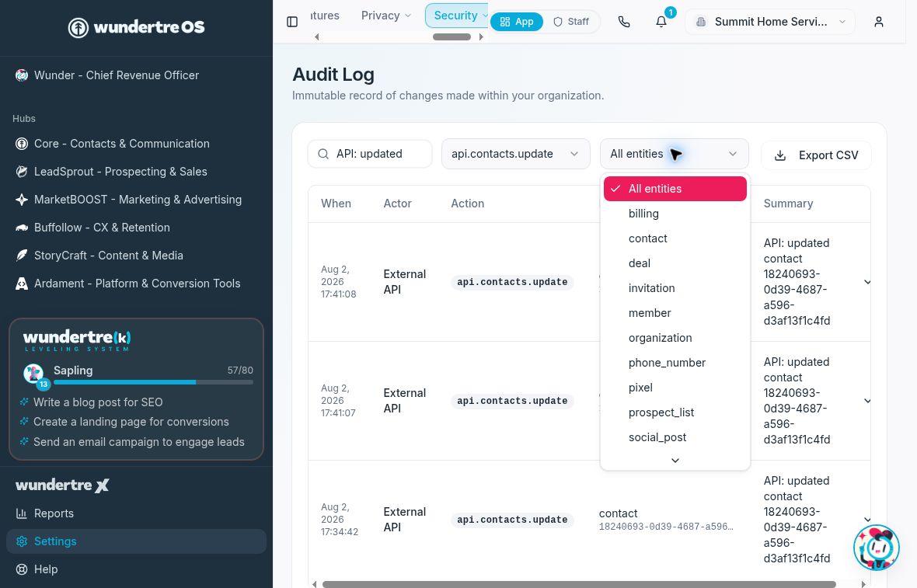917x588 pixels.
Task: Click the Sapling level progress bar
Action: 153,382
